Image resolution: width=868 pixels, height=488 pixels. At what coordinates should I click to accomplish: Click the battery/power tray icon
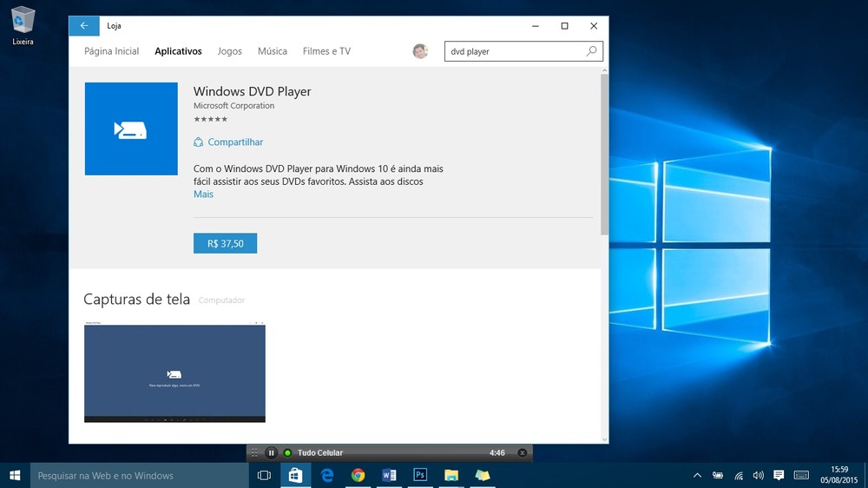point(718,475)
